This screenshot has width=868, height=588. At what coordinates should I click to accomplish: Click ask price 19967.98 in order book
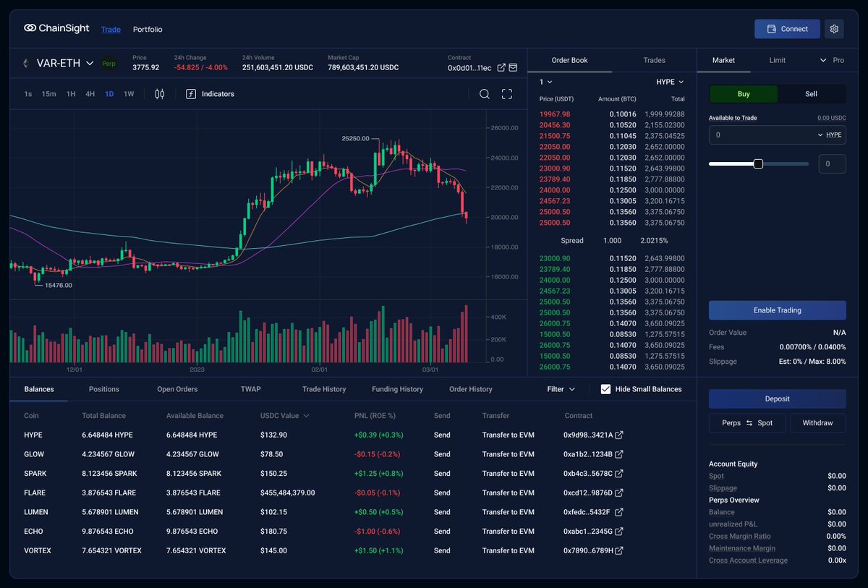555,114
